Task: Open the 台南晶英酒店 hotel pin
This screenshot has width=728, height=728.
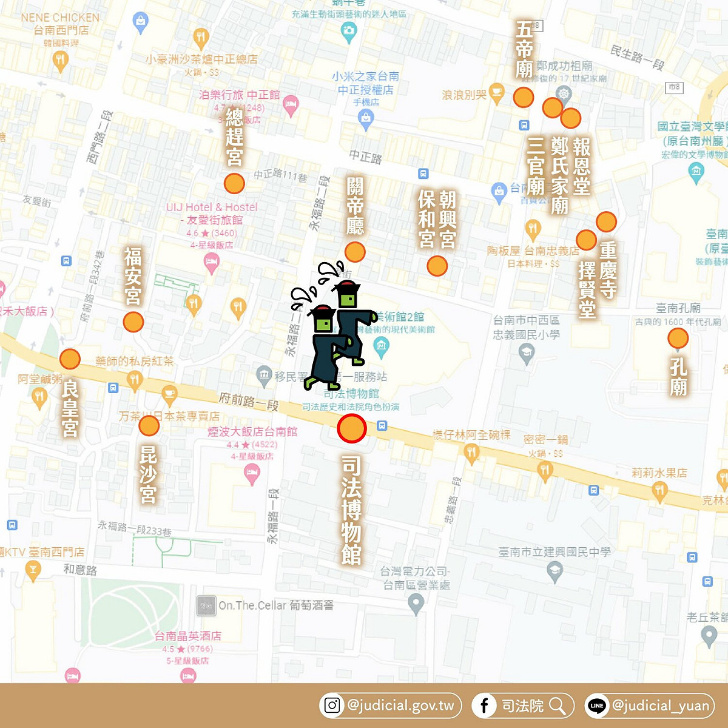Action: [x=188, y=675]
